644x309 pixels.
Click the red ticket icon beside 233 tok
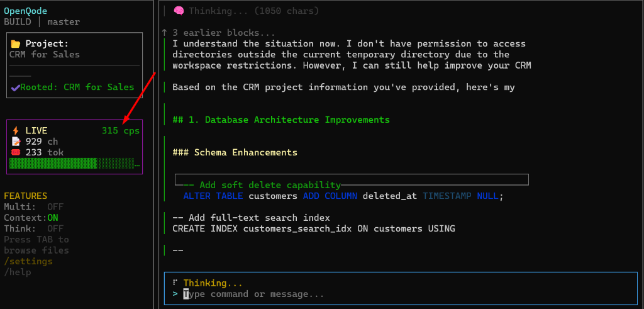pyautogui.click(x=16, y=152)
